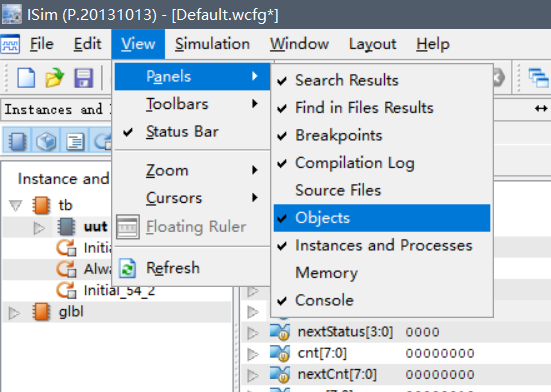Click the document list filter icon
This screenshot has height=392, width=551.
coord(75,142)
